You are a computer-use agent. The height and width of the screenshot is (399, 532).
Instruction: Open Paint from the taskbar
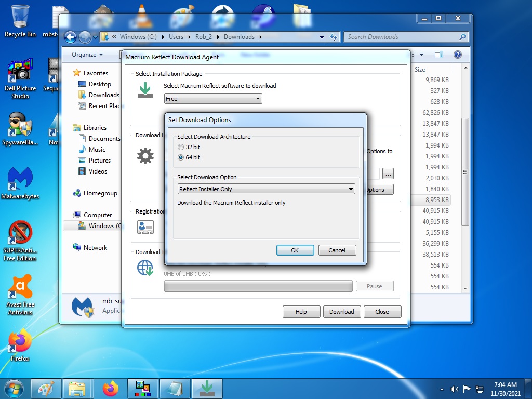pos(46,389)
